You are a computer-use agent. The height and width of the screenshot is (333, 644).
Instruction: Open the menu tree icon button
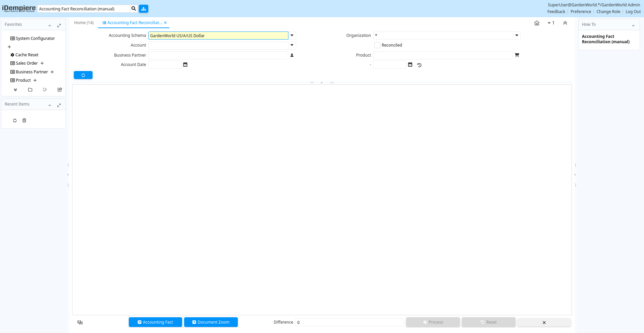(x=144, y=9)
